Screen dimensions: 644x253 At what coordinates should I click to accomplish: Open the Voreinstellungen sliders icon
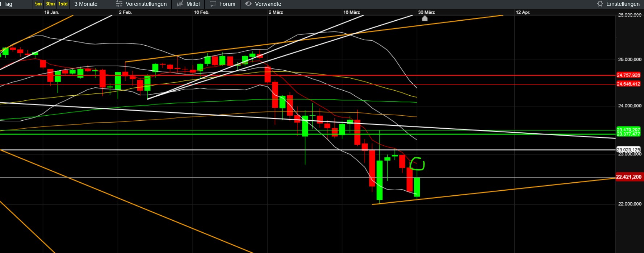point(119,4)
